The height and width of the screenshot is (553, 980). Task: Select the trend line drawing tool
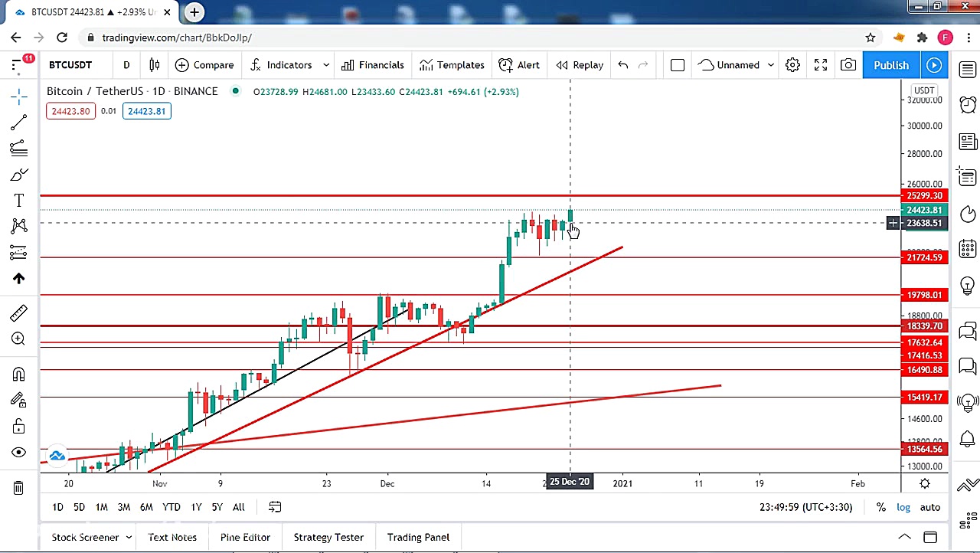pyautogui.click(x=19, y=123)
